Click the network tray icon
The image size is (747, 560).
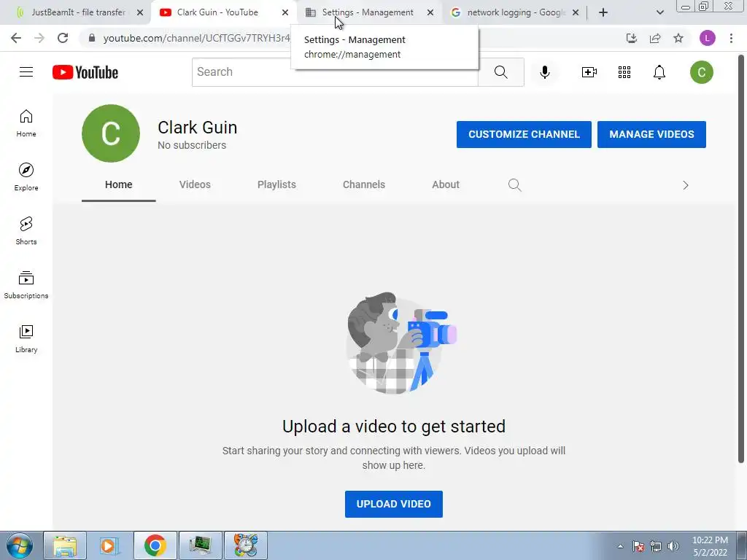coord(656,546)
